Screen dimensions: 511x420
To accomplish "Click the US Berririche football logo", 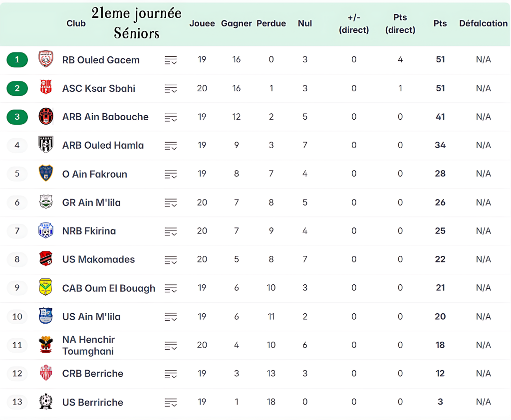I will 46,402.
